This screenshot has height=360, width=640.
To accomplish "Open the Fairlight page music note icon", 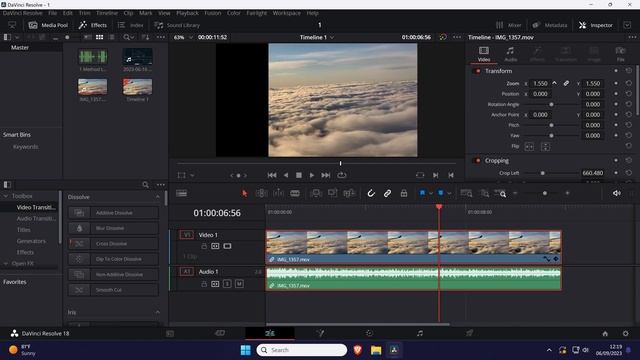I will pos(420,333).
